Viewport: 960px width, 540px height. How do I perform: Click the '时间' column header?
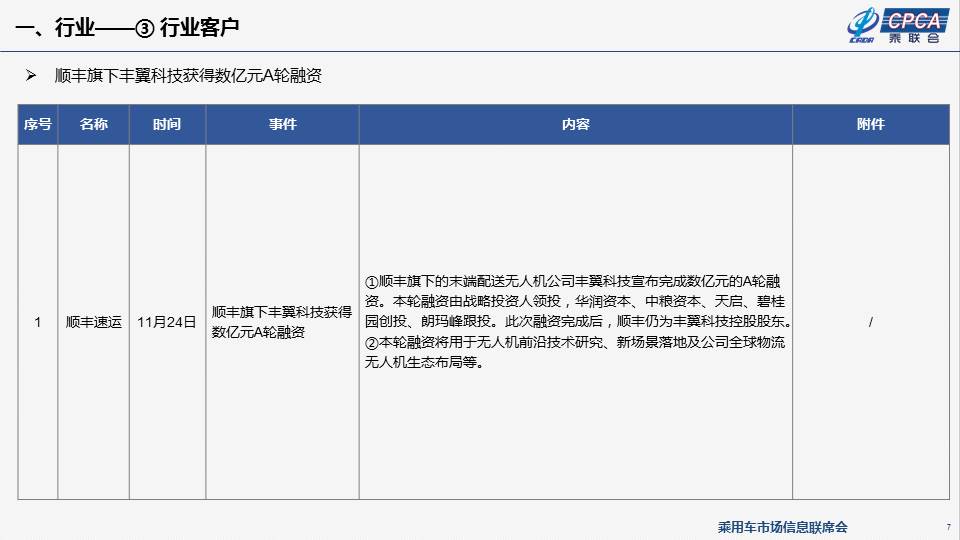pos(167,124)
